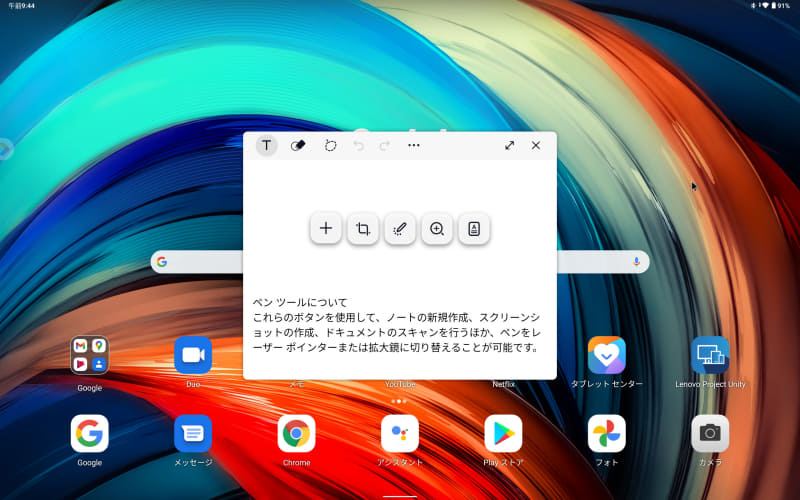The image size is (800, 500).
Task: Tap the home screen page indicator dots
Action: [x=399, y=402]
